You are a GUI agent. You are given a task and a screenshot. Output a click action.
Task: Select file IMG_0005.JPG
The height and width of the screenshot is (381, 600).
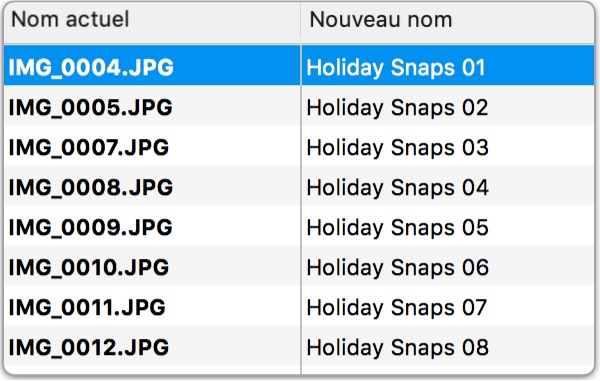pos(91,107)
